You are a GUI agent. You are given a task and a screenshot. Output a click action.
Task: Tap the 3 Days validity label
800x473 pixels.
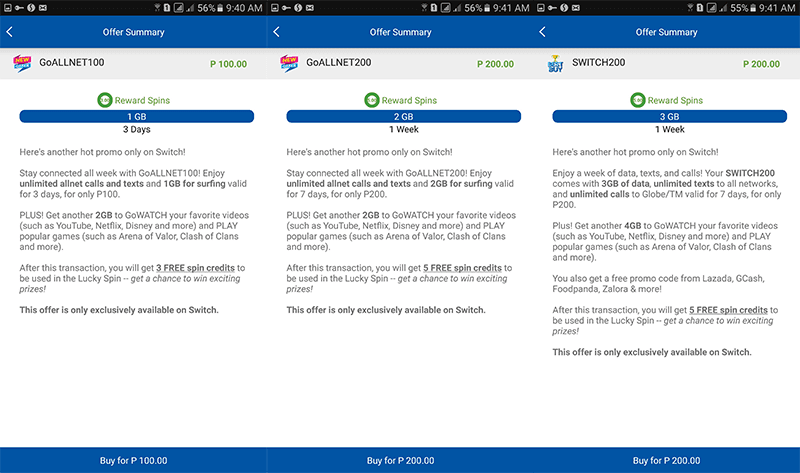click(137, 130)
